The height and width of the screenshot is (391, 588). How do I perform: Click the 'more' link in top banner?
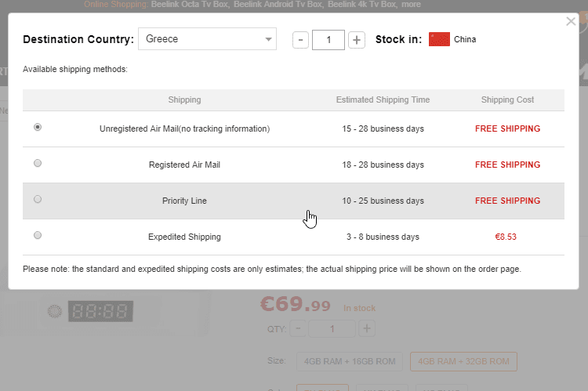[411, 5]
